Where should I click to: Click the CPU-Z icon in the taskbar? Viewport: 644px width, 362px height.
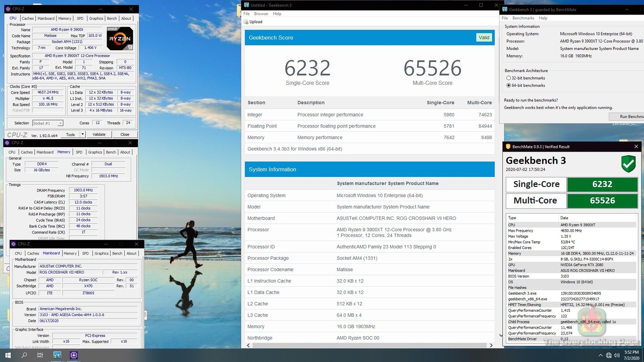74,355
